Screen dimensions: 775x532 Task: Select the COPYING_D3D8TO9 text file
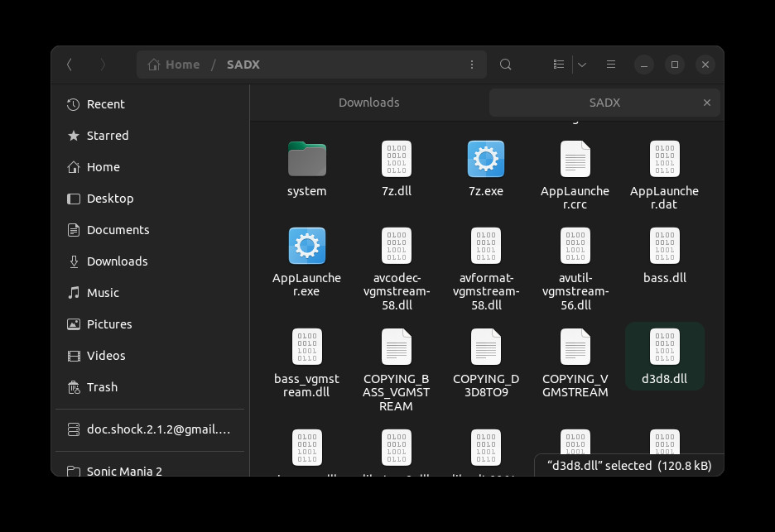click(x=485, y=347)
